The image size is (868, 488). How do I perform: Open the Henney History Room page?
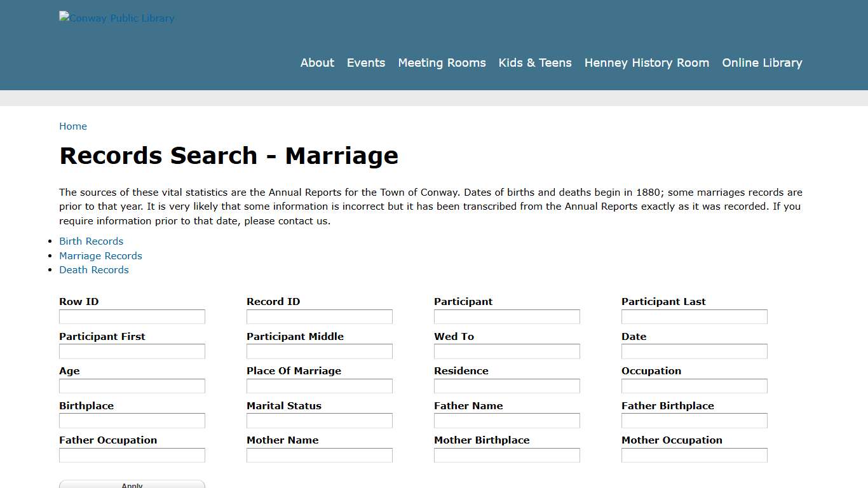pyautogui.click(x=646, y=62)
